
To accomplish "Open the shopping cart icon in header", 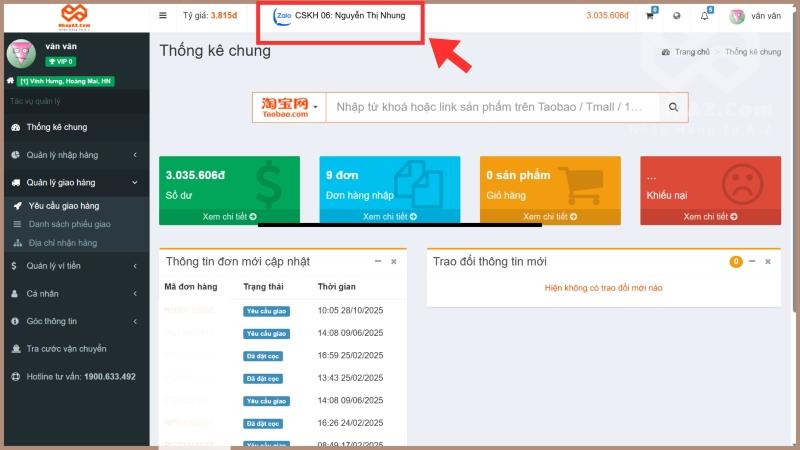I will click(x=650, y=16).
